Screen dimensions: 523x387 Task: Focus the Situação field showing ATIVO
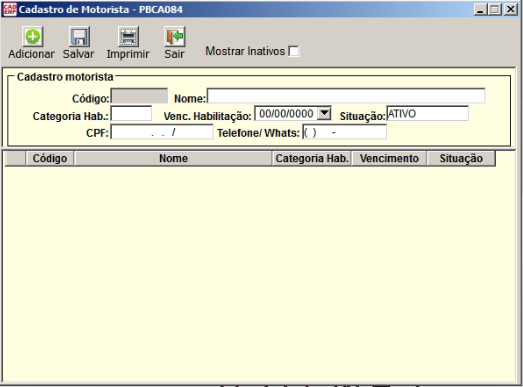pyautogui.click(x=427, y=113)
